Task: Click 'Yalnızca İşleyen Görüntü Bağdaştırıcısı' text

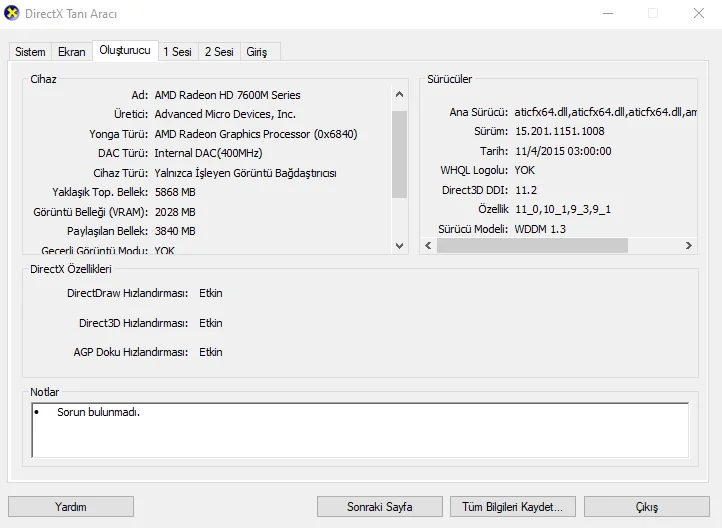Action: [245, 173]
